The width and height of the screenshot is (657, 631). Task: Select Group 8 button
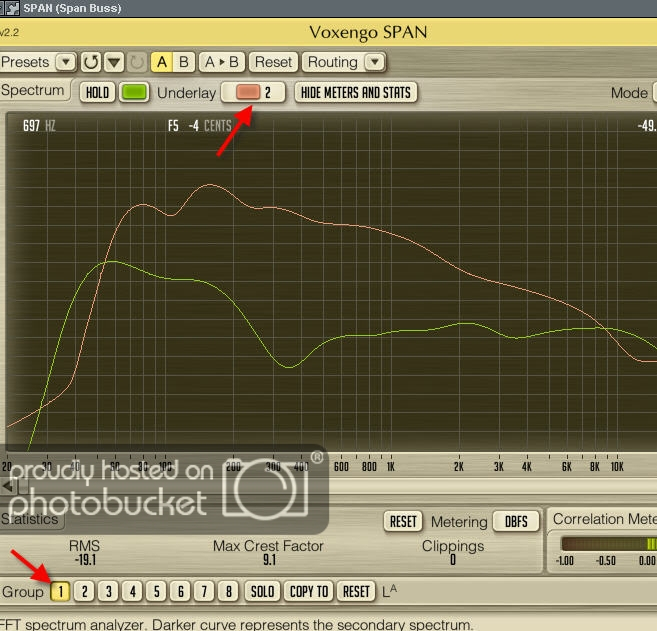(228, 592)
